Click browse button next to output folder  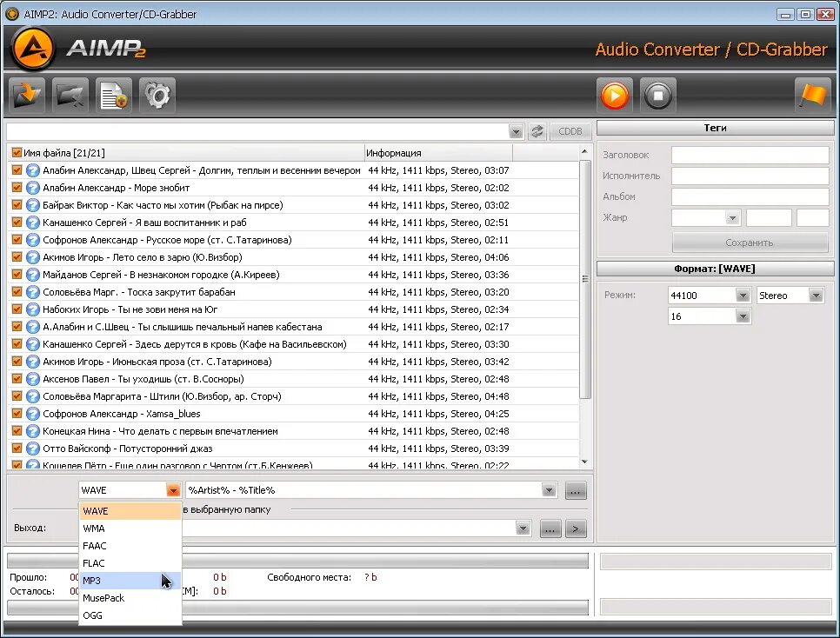[x=550, y=529]
